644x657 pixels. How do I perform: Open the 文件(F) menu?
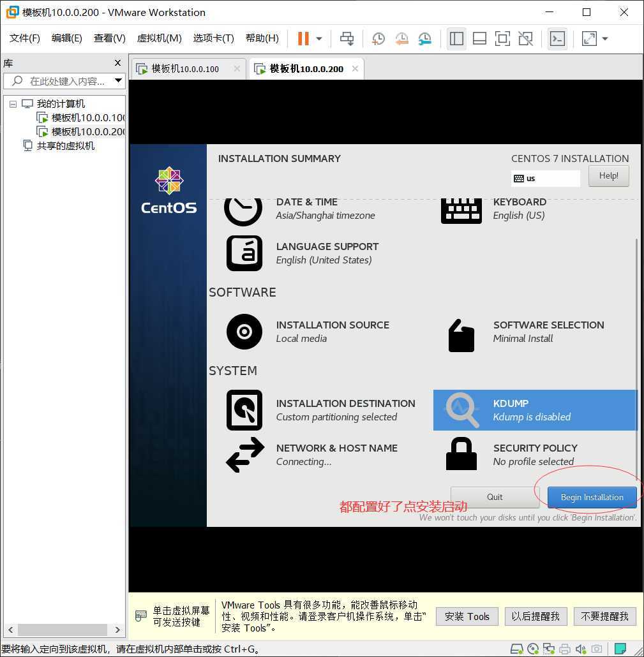click(x=25, y=38)
